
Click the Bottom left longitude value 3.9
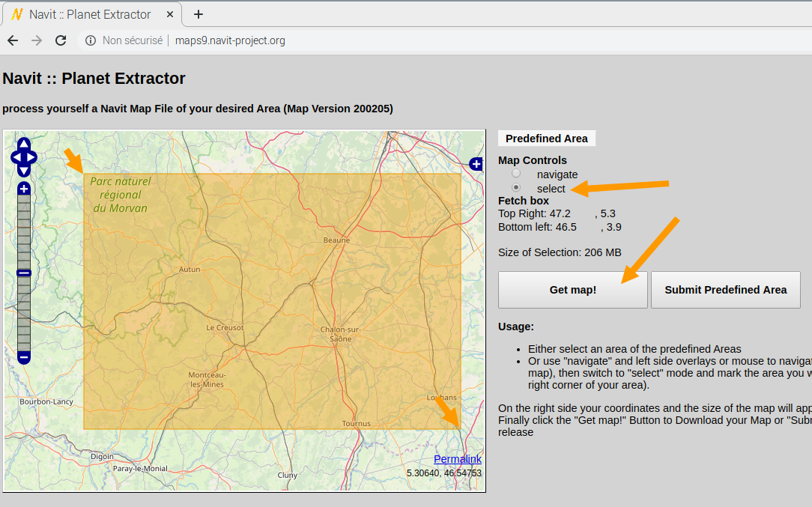614,227
